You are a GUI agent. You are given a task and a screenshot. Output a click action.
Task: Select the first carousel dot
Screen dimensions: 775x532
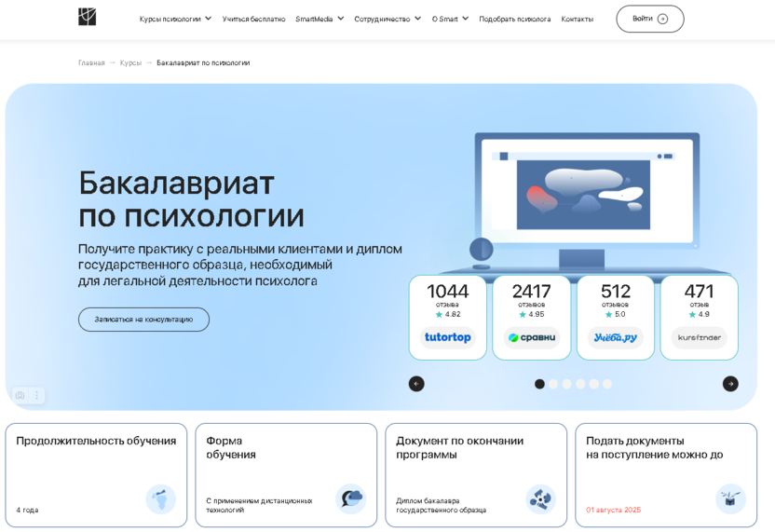point(539,384)
